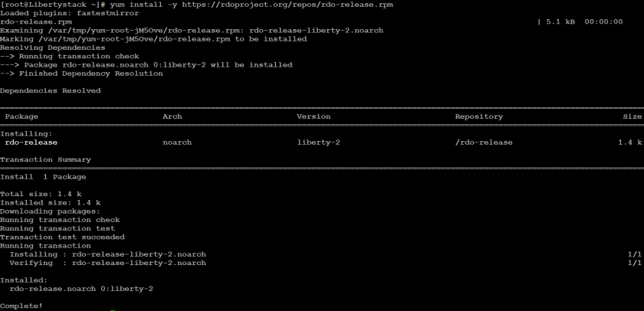
Task: Click the Size column header
Action: pos(632,116)
